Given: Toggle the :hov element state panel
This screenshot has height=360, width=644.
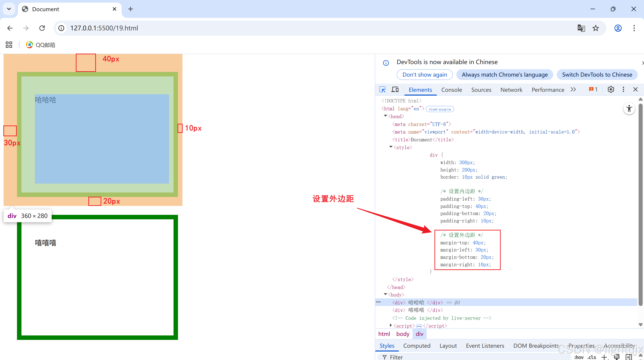Looking at the screenshot, I should click(579, 357).
